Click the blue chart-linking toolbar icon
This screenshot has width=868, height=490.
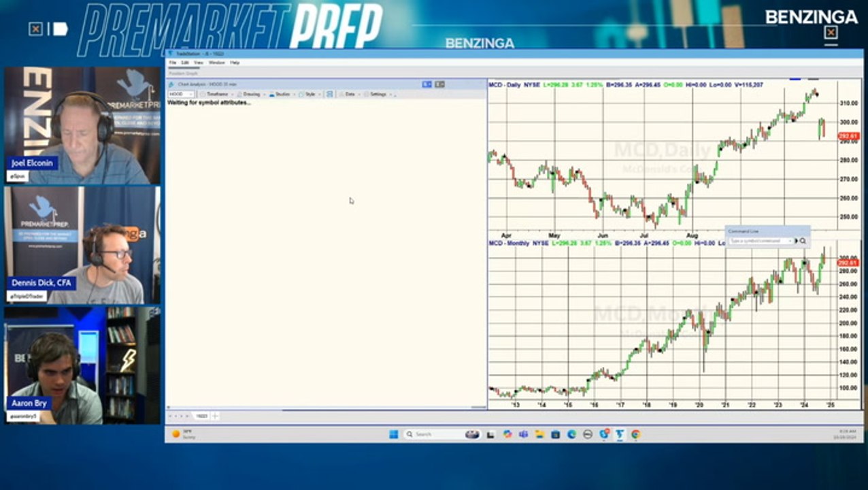329,94
